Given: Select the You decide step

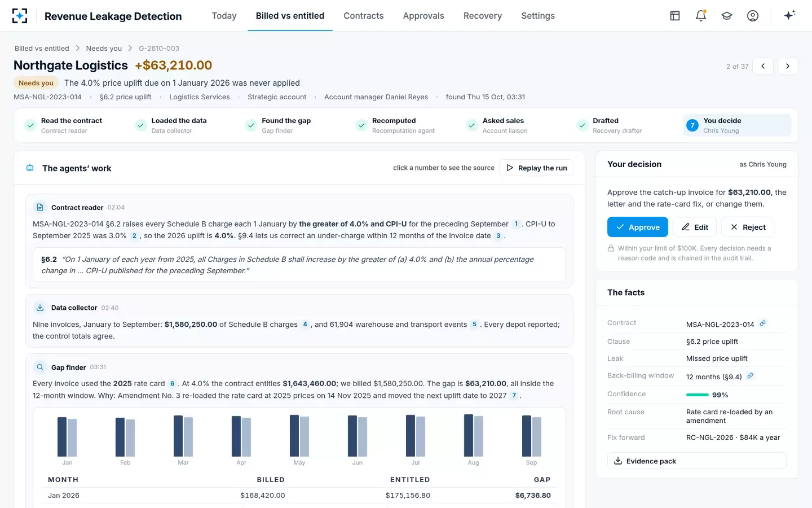Looking at the screenshot, I should pos(737,125).
